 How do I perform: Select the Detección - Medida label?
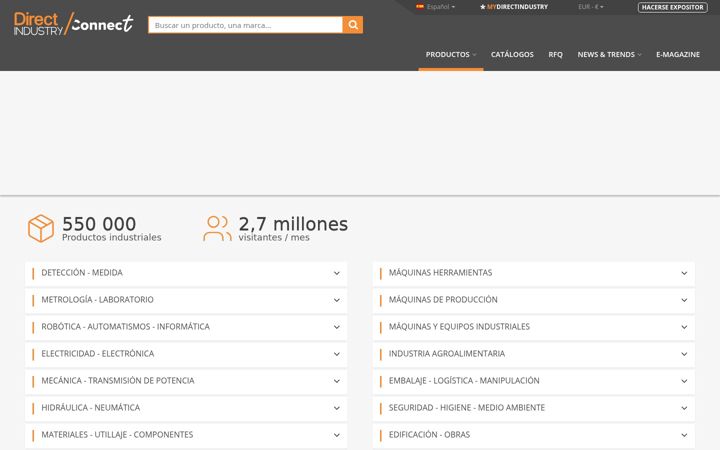(82, 273)
